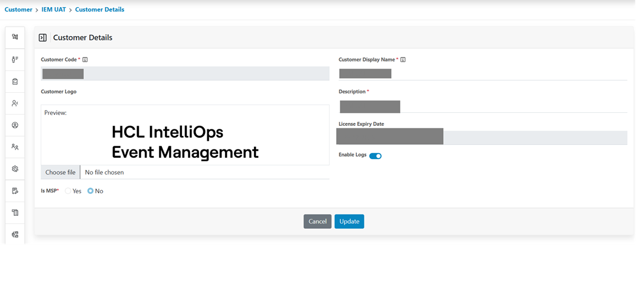Image resolution: width=644 pixels, height=308 pixels.
Task: Click the Customer Display Name info icon
Action: [x=403, y=60]
